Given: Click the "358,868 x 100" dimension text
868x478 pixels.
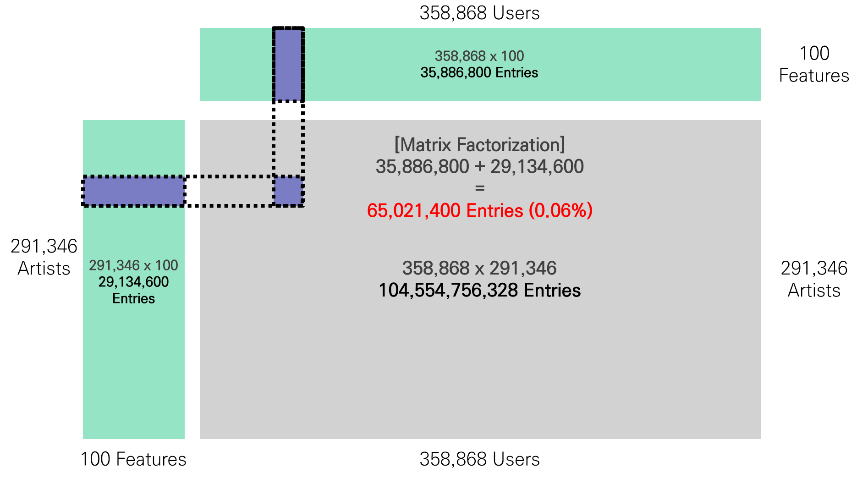Looking at the screenshot, I should coord(479,56).
